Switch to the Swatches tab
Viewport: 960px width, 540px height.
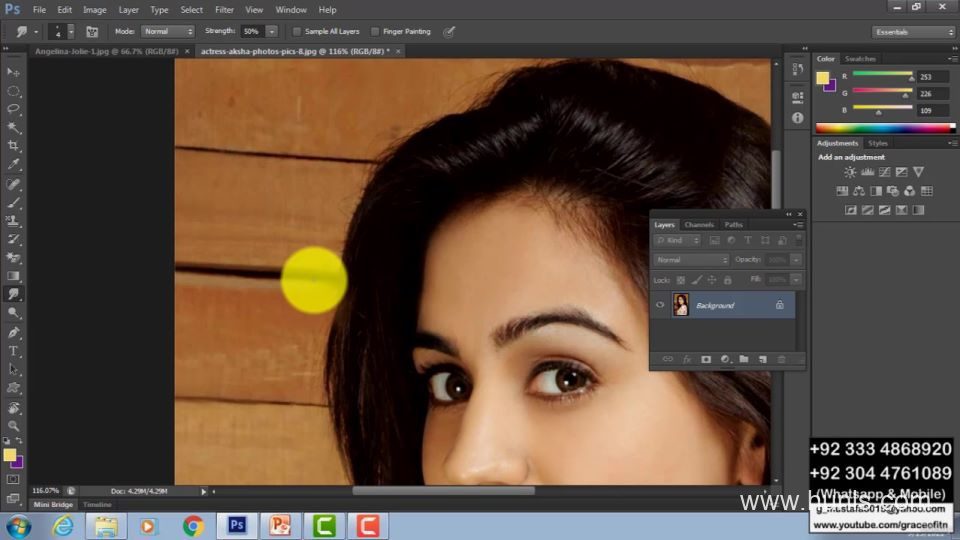860,59
